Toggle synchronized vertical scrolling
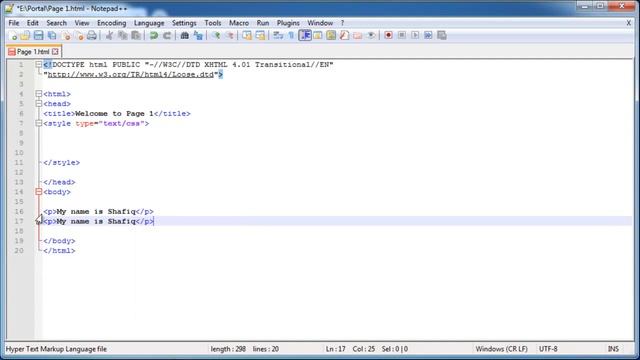This screenshot has width=640, height=360. (x=247, y=36)
